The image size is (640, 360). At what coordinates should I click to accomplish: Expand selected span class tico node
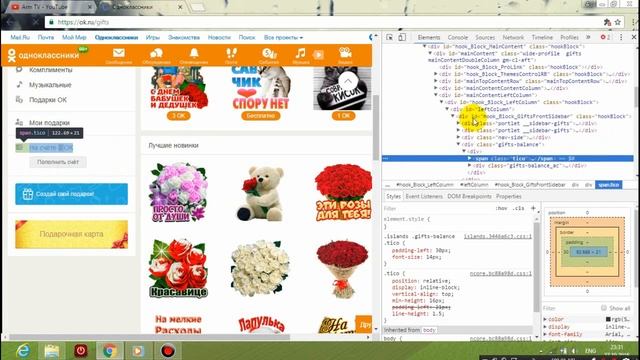click(469, 158)
